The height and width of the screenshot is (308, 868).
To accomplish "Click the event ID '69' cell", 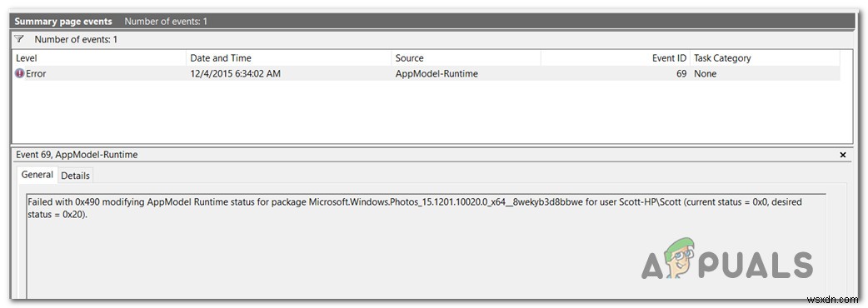I will click(681, 73).
